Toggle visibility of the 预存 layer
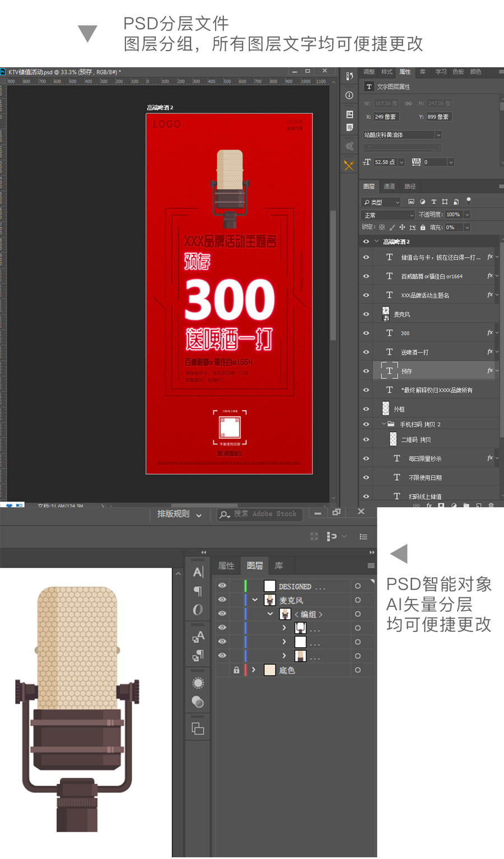 (366, 371)
